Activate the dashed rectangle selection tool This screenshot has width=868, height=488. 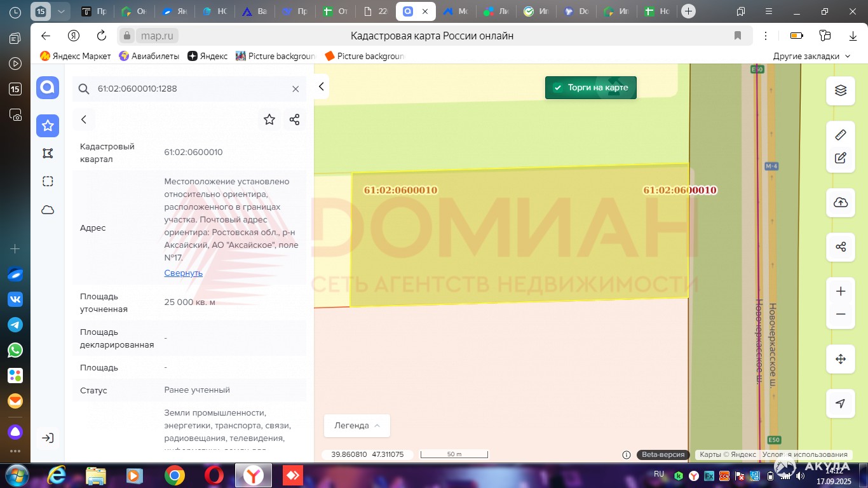(48, 182)
